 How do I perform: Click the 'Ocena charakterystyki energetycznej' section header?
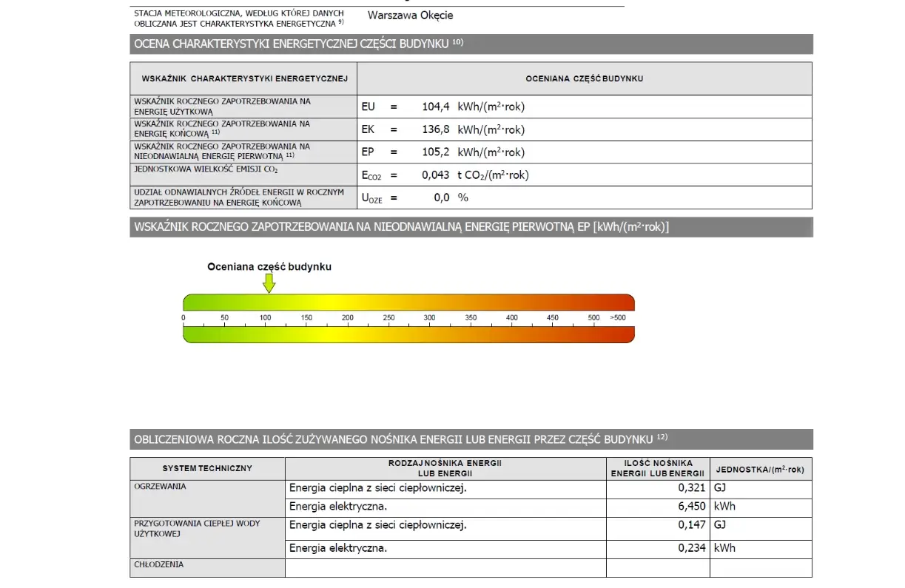pos(298,44)
